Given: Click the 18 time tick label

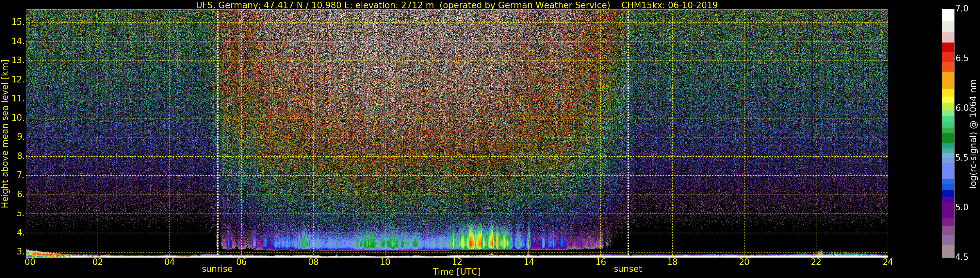Looking at the screenshot, I should 672,262.
